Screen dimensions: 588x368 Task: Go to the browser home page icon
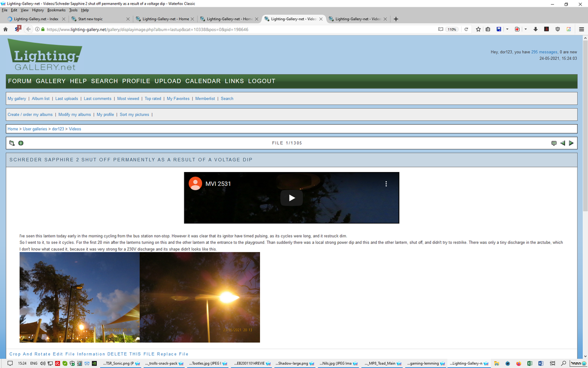[6, 29]
